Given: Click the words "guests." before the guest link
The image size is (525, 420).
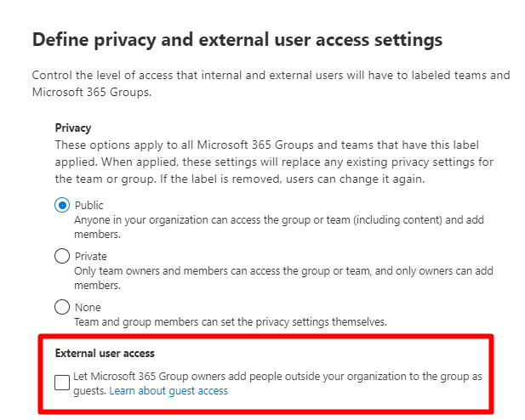Looking at the screenshot, I should [90, 391].
